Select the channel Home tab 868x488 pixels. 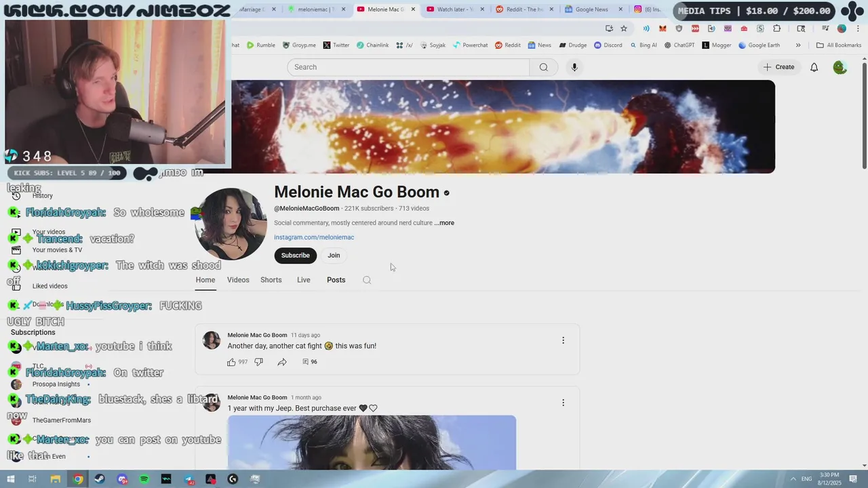(205, 280)
